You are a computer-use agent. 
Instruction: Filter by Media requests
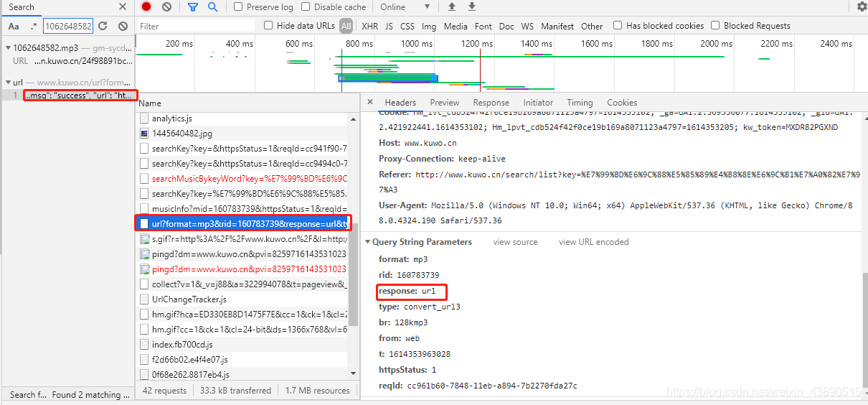456,26
